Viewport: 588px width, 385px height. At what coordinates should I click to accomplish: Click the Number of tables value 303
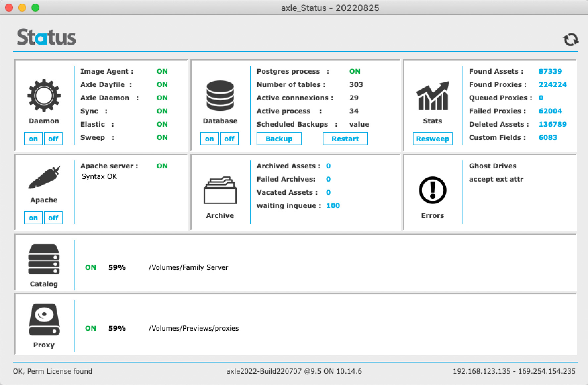(356, 84)
